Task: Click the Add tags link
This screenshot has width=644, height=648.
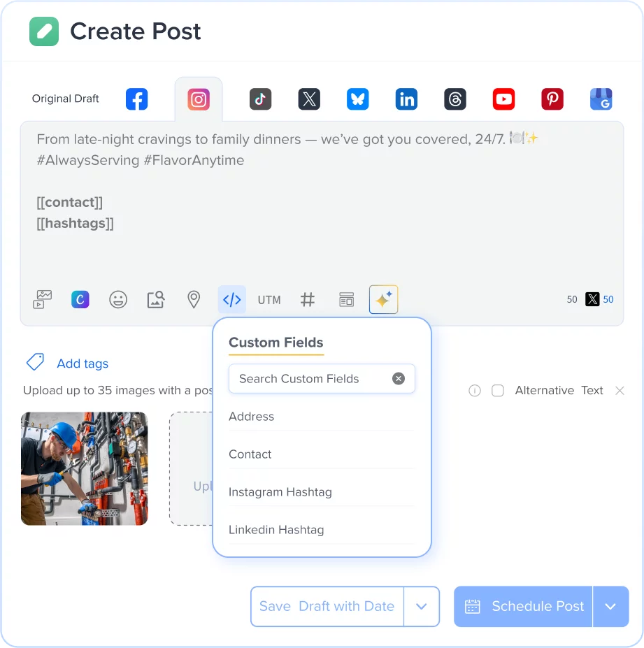Action: point(82,363)
